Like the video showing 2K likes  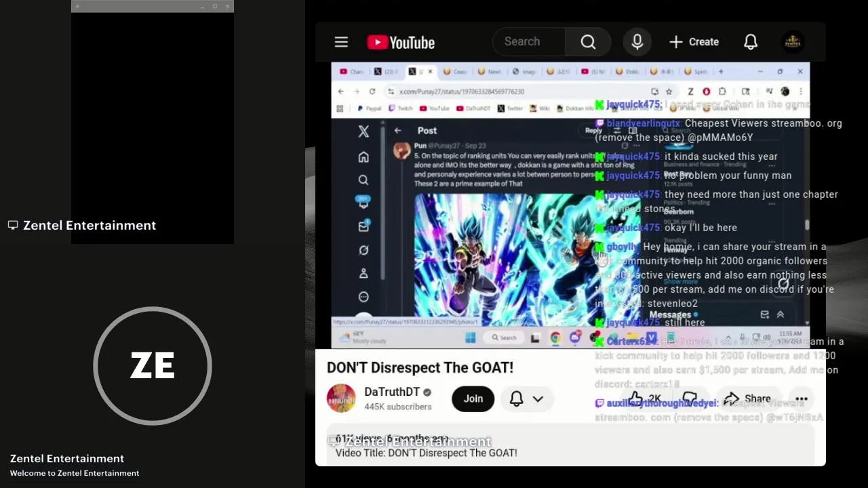click(x=645, y=399)
